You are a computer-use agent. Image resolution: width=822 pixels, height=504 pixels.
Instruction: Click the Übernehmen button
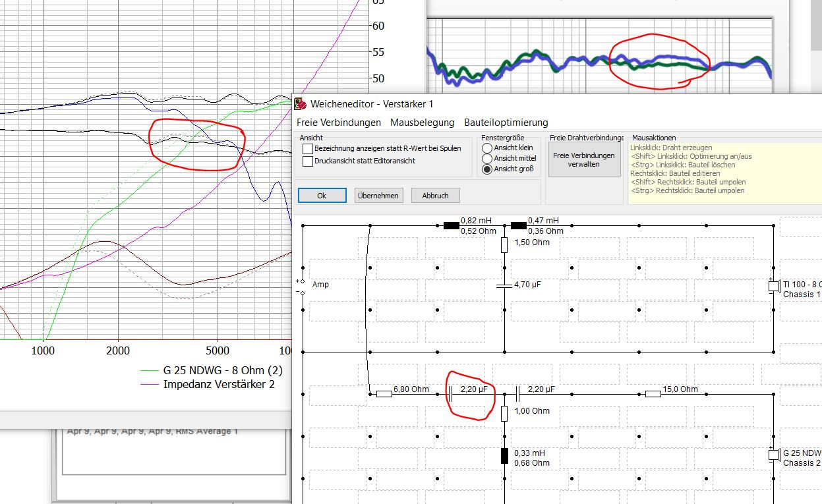pyautogui.click(x=378, y=196)
